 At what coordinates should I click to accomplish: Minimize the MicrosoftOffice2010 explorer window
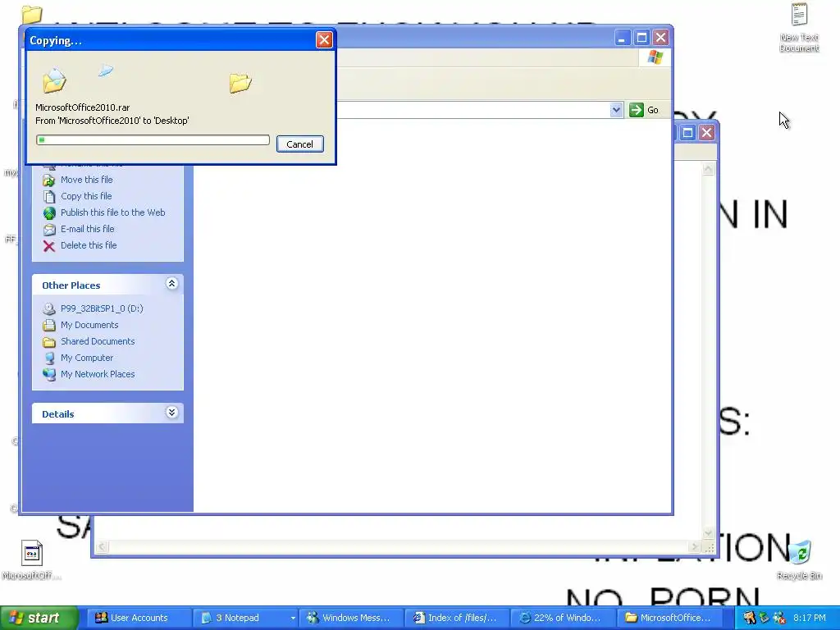click(622, 38)
